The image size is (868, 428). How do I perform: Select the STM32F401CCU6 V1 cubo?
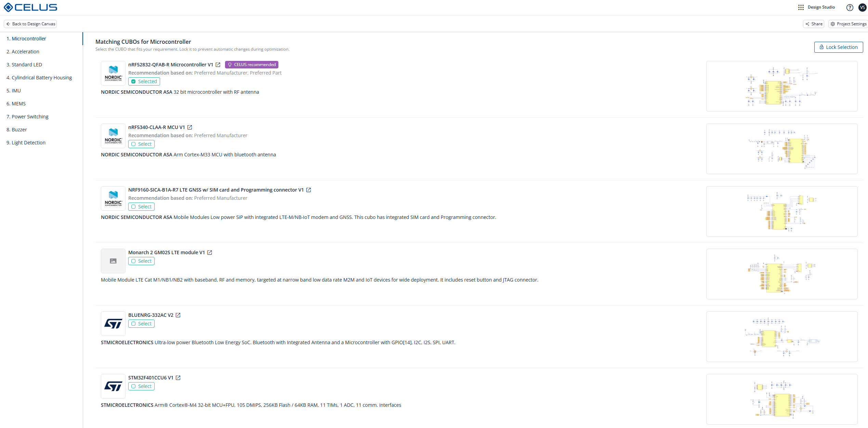(141, 386)
